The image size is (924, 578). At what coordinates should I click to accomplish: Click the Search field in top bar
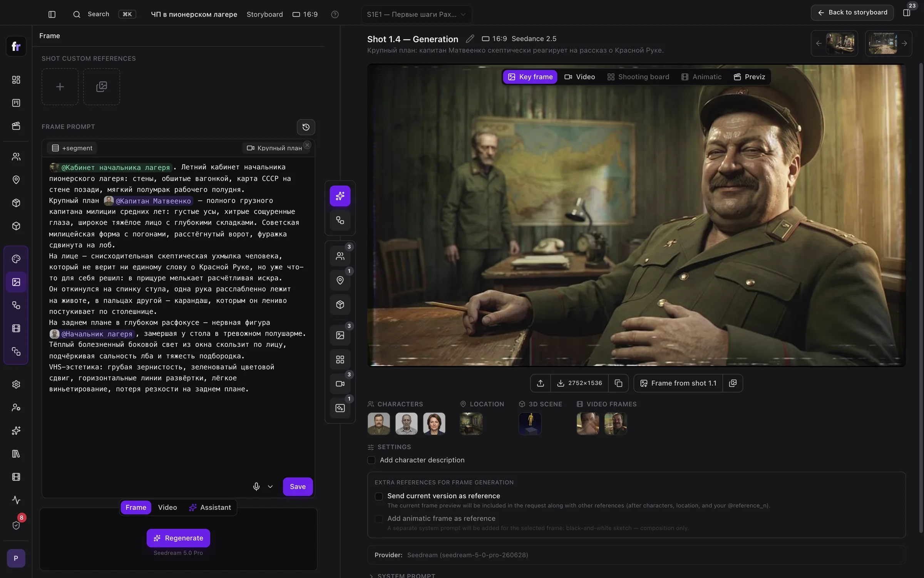tap(104, 14)
